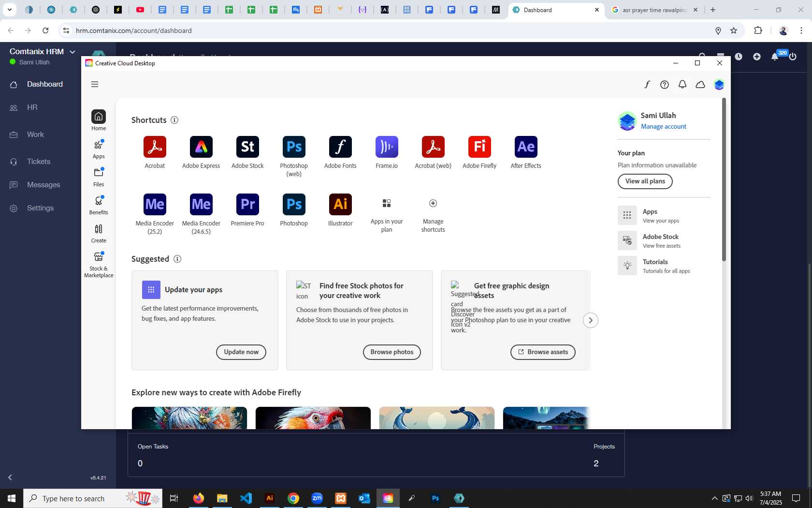Open Manage shortcuts

pyautogui.click(x=433, y=215)
